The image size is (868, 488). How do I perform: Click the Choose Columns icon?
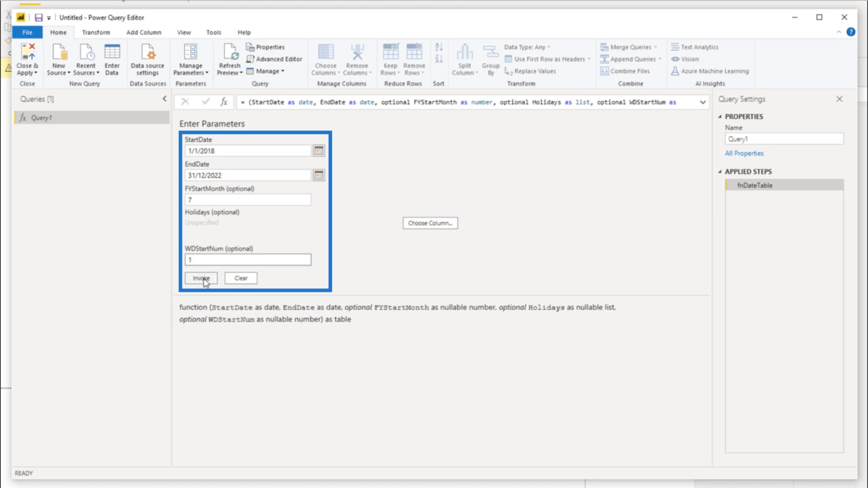[326, 59]
